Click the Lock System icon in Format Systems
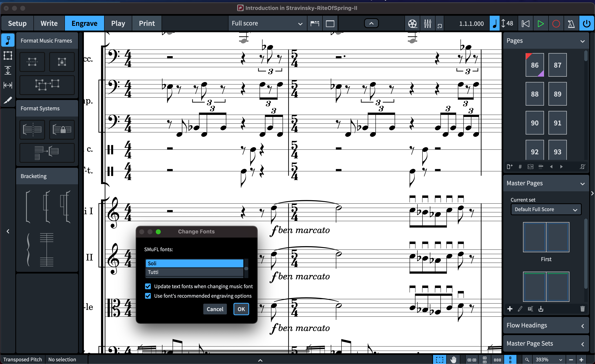This screenshot has height=364, width=595. point(62,130)
